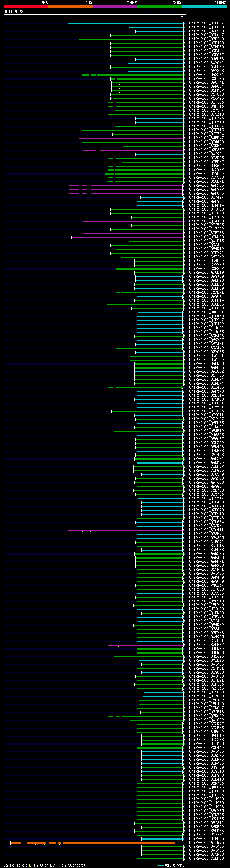230x868 pixels.
Task: Open the UniRef100_B5A4I1 entry
Action: pyautogui.click(x=206, y=530)
